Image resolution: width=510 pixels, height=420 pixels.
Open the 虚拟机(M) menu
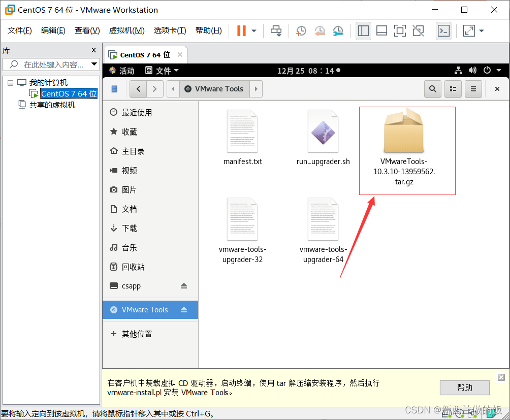126,30
